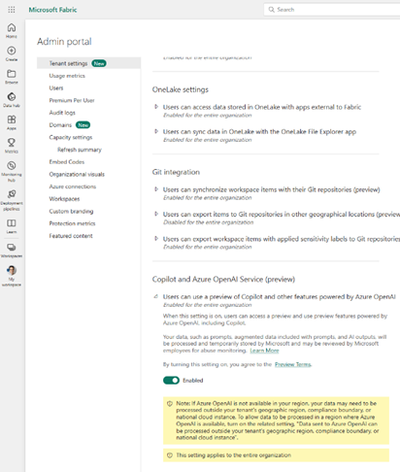The image size is (400, 472).
Task: Open the Learn More link
Action: click(x=264, y=351)
